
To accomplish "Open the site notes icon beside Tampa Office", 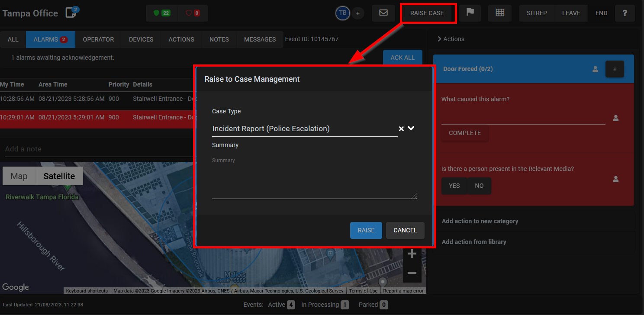I will [x=72, y=13].
